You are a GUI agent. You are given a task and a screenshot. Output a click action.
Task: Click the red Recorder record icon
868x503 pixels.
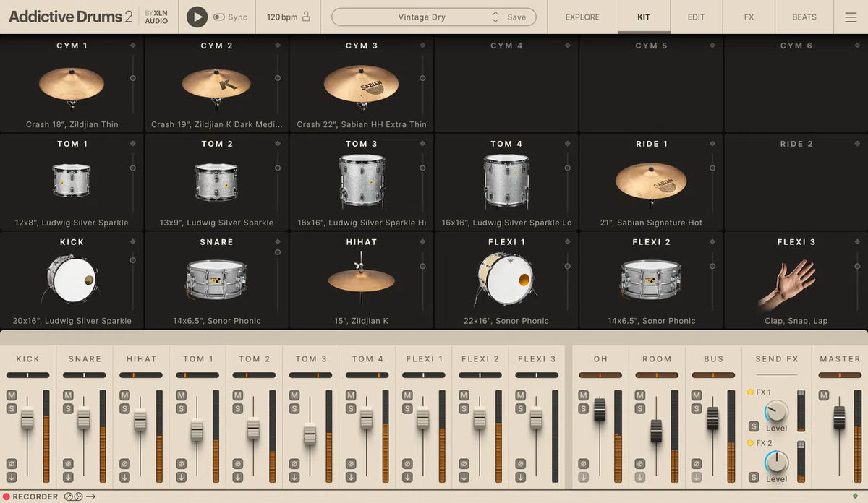[6, 496]
